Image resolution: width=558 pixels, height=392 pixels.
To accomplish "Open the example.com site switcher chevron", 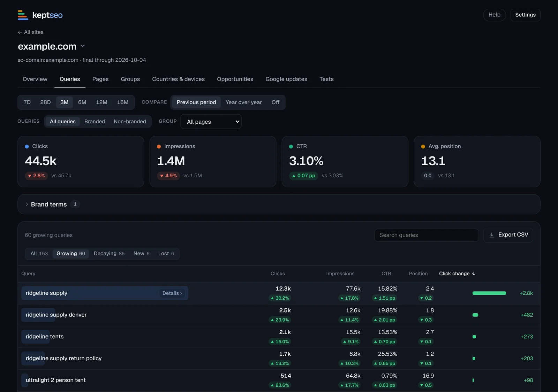I will pos(83,46).
